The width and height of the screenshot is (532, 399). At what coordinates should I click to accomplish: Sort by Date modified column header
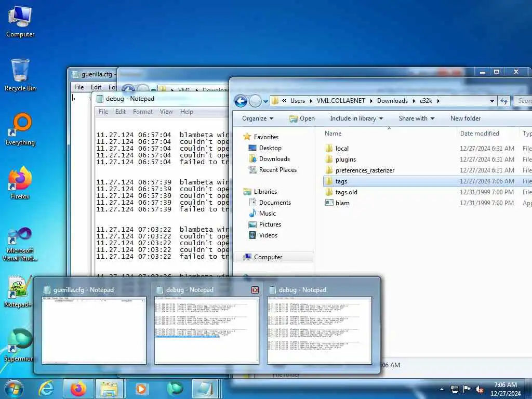(x=487, y=134)
